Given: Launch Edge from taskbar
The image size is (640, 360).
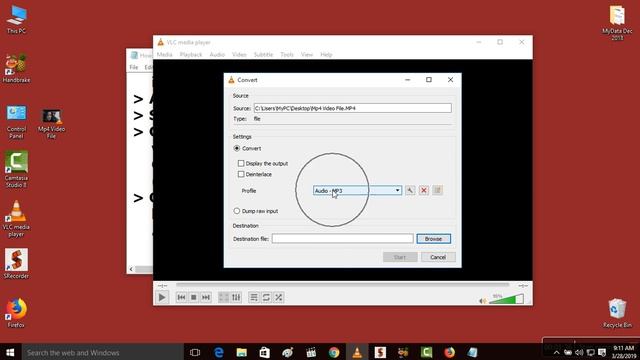Looking at the screenshot, I should (x=219, y=352).
